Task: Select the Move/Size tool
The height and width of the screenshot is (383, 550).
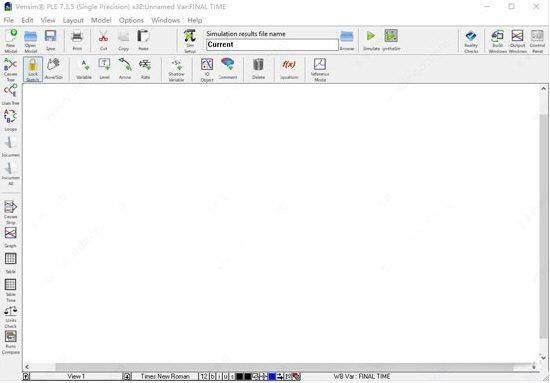Action: 54,69
